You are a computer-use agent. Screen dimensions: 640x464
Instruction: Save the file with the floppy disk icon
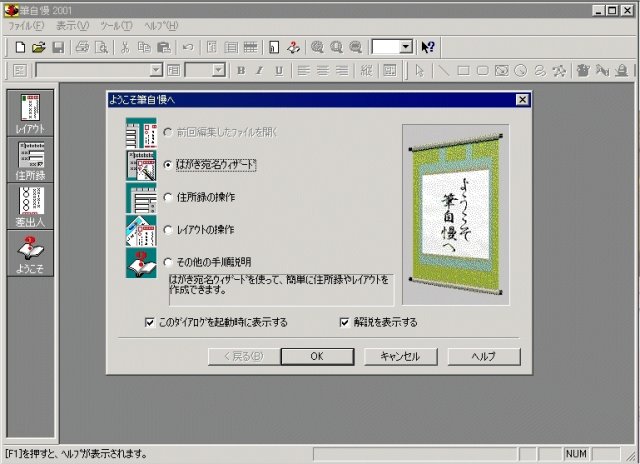58,47
